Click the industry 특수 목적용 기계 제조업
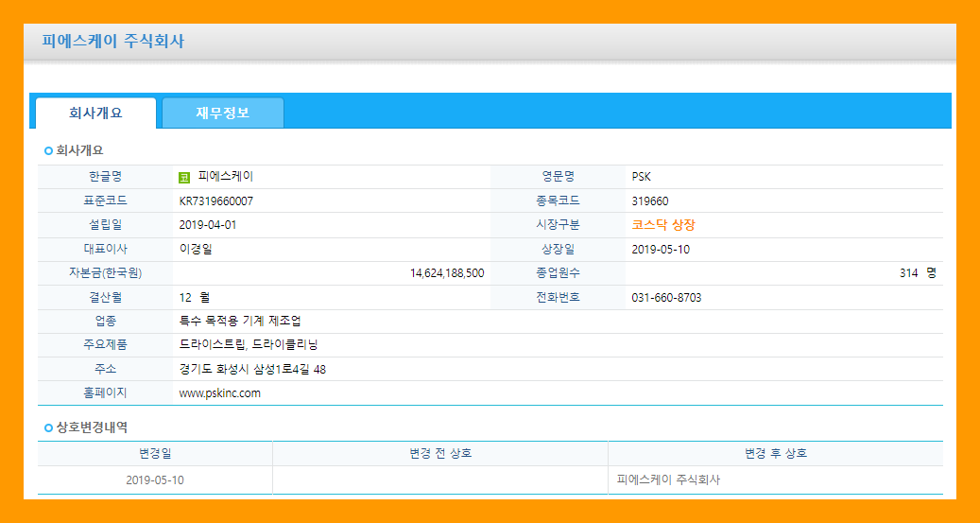This screenshot has height=523, width=980. coord(240,321)
